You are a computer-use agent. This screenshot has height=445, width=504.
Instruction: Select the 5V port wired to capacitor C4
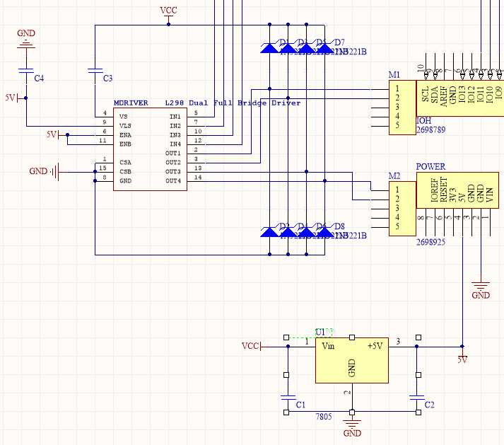tap(16, 98)
